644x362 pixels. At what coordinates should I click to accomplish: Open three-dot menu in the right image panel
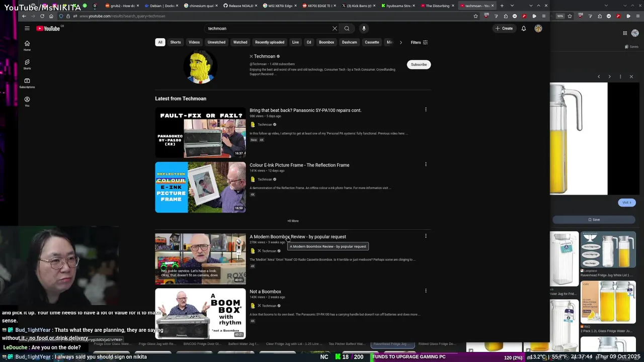tap(620, 76)
